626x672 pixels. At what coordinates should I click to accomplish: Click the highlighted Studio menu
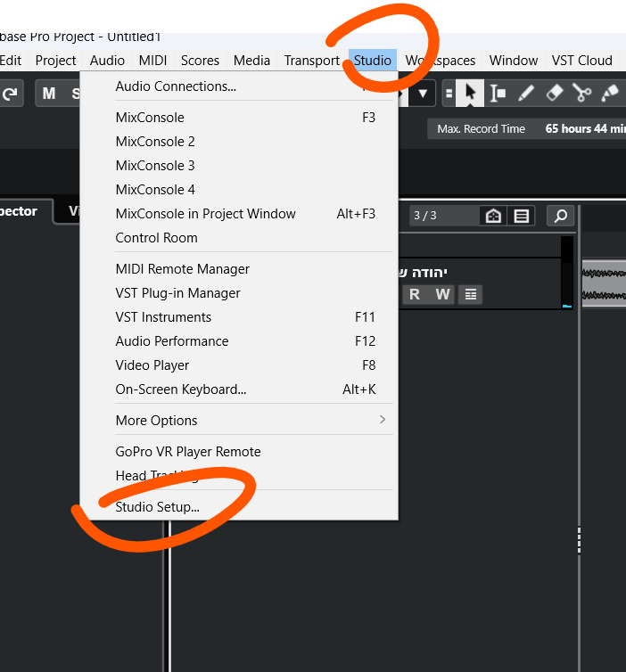click(x=372, y=61)
